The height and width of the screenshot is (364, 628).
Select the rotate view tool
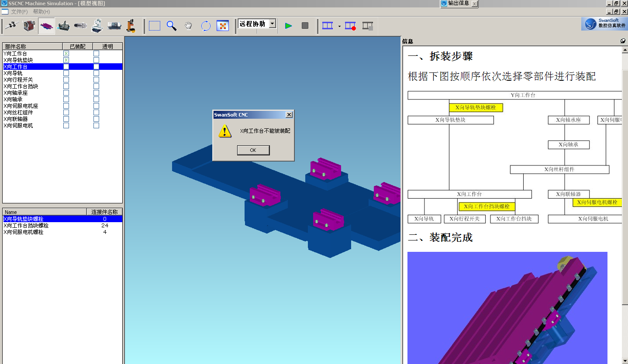(206, 26)
